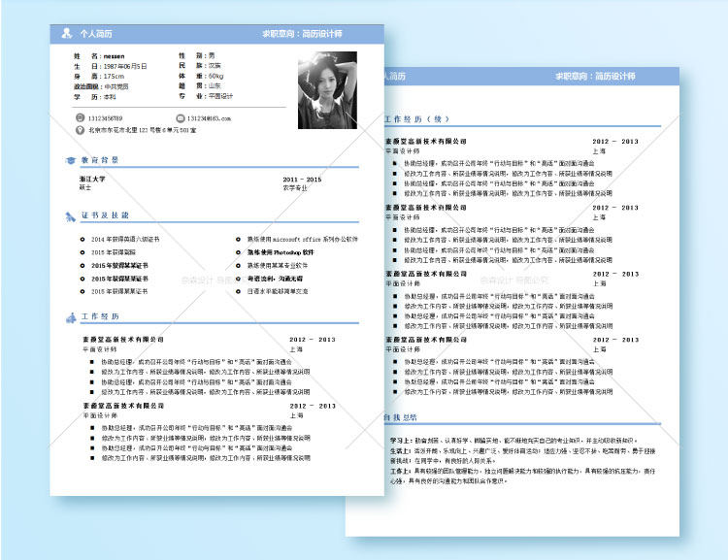This screenshot has height=560, width=728.
Task: Click the graduation cap icon beside 教育背景
Action: pos(71,160)
